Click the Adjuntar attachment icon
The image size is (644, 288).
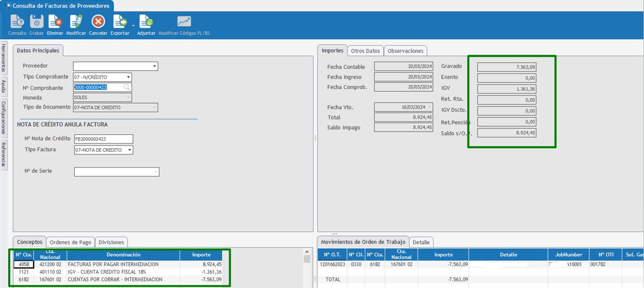(x=146, y=21)
